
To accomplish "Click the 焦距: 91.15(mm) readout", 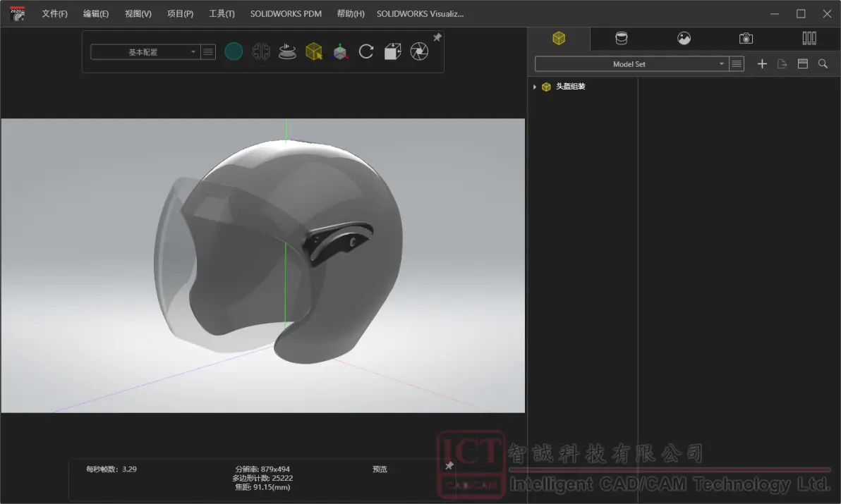I will point(262,487).
